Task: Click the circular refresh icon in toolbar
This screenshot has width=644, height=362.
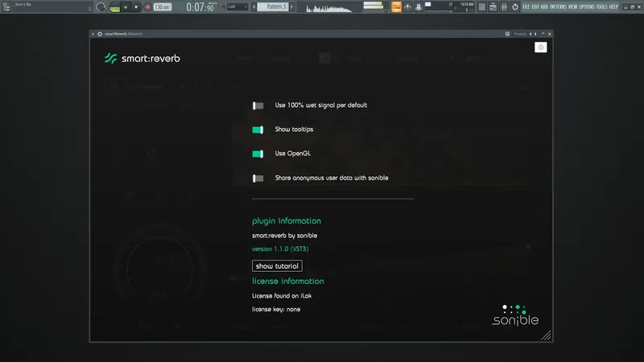Action: click(514, 7)
